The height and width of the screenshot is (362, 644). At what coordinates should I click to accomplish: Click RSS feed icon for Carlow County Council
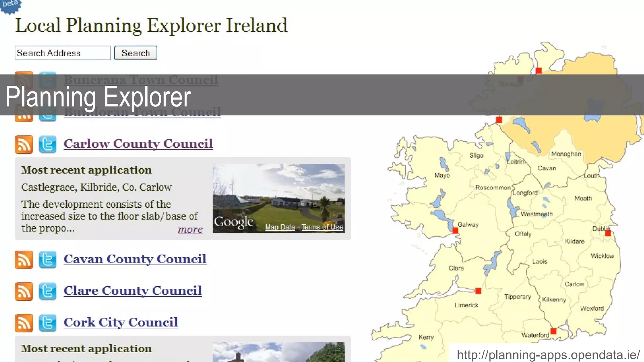(x=24, y=145)
